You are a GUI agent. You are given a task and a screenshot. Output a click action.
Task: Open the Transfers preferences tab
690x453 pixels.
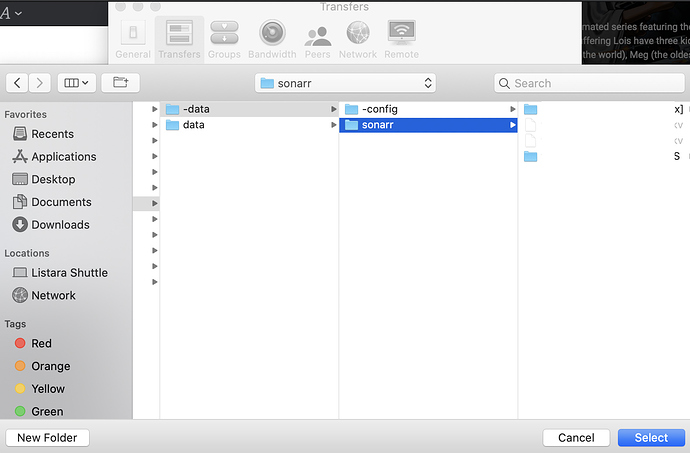coord(179,39)
